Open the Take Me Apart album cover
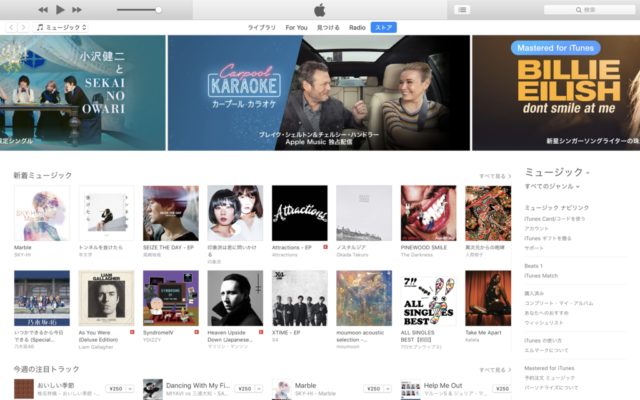The height and width of the screenshot is (400, 640). (488, 298)
